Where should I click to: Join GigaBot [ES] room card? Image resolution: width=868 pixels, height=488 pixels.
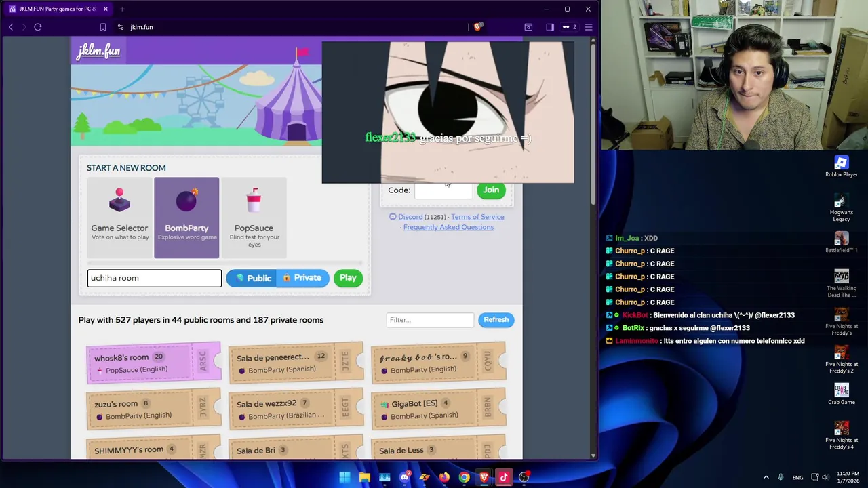(438, 409)
